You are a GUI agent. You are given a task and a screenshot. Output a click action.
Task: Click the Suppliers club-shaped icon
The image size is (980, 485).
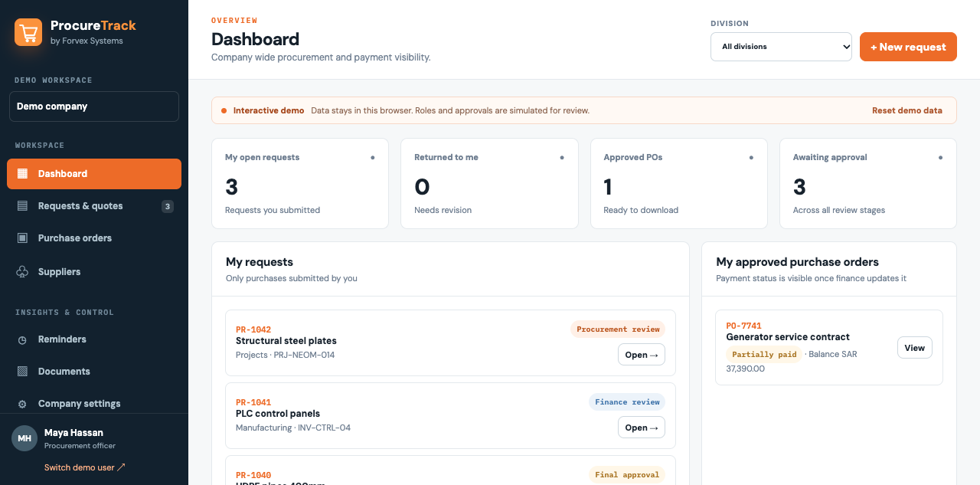point(22,272)
